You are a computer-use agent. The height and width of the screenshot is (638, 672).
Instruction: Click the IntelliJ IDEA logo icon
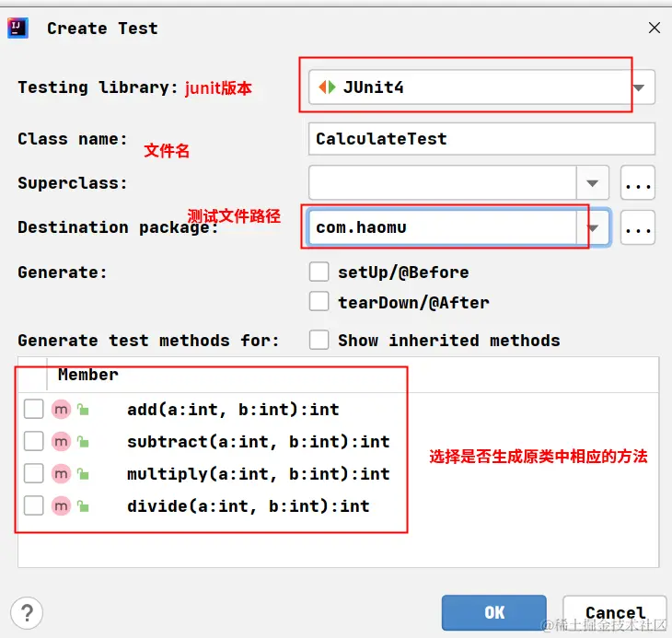click(18, 29)
